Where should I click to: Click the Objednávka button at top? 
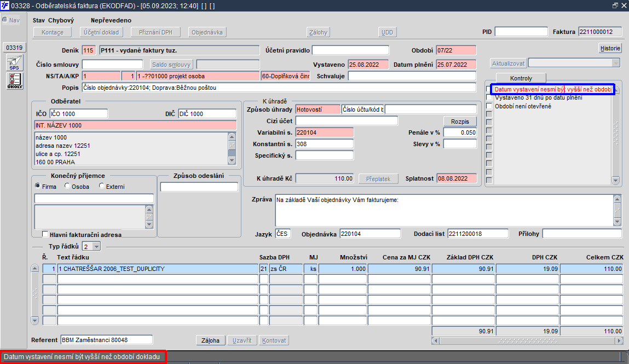tap(207, 32)
